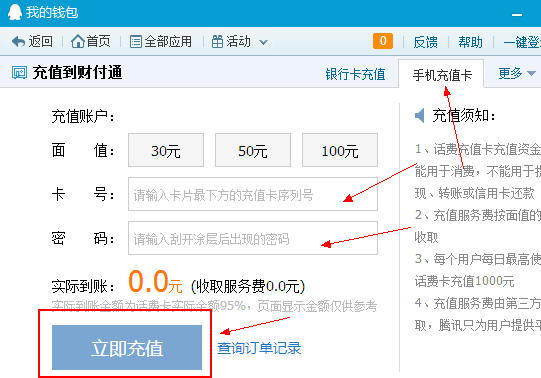Viewport: 541px width, 378px height.
Task: Open 全部应用 list icon
Action: 136,42
